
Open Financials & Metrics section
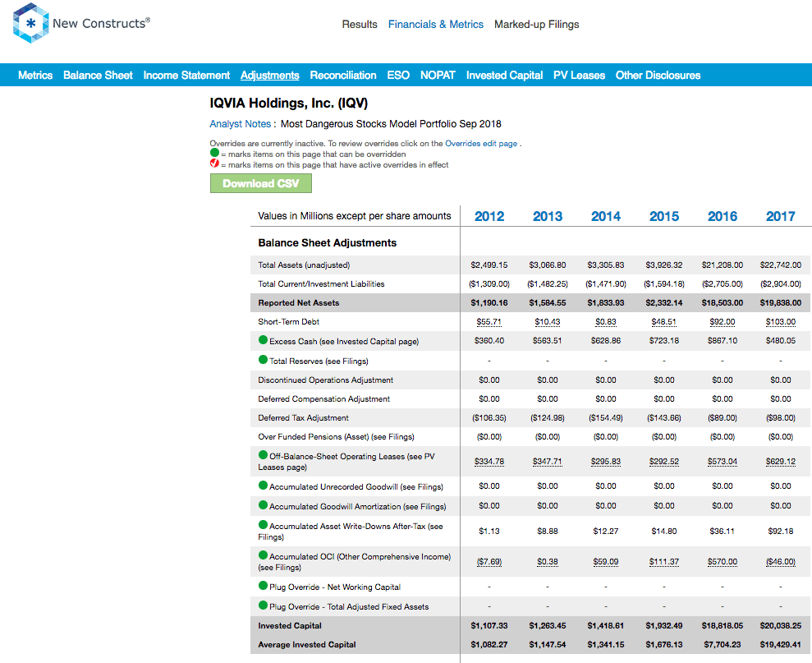[x=435, y=25]
